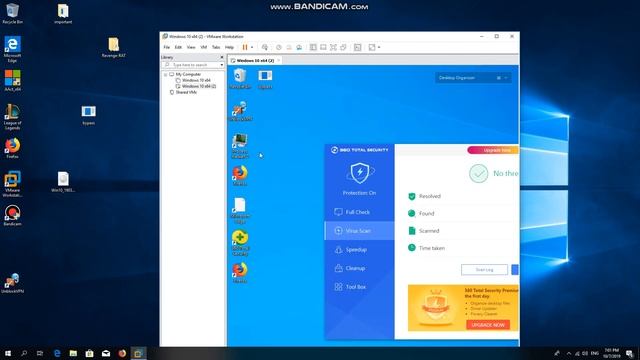Screen dimensions: 640x360
Task: Click the Protection On shield icon
Action: (360, 173)
